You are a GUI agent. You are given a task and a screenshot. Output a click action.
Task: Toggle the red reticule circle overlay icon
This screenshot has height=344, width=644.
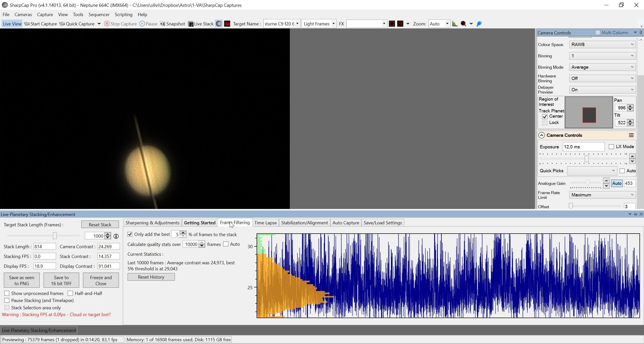392,24
